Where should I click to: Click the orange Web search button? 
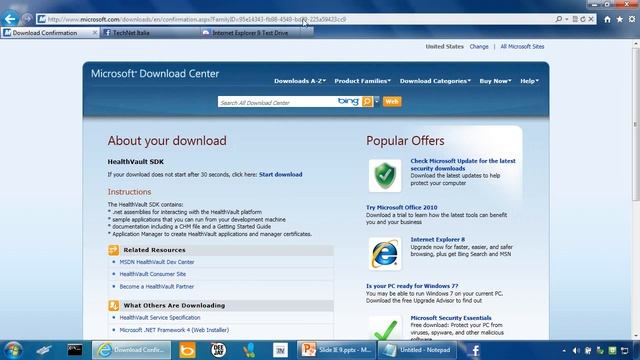392,101
